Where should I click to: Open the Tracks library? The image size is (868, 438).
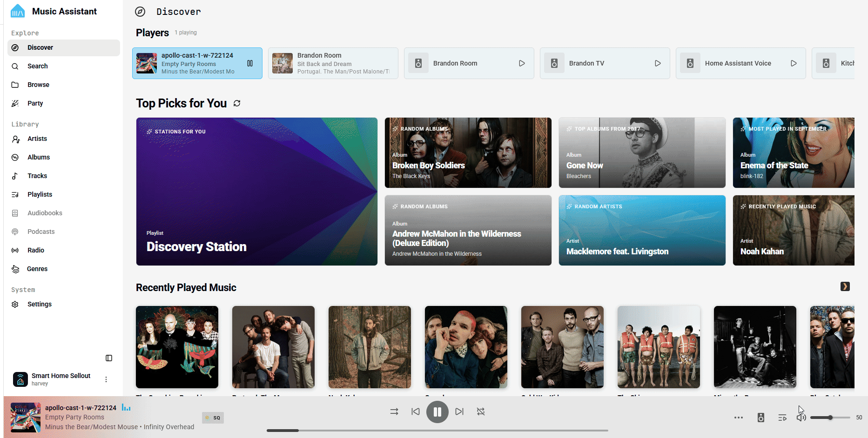(x=64, y=176)
